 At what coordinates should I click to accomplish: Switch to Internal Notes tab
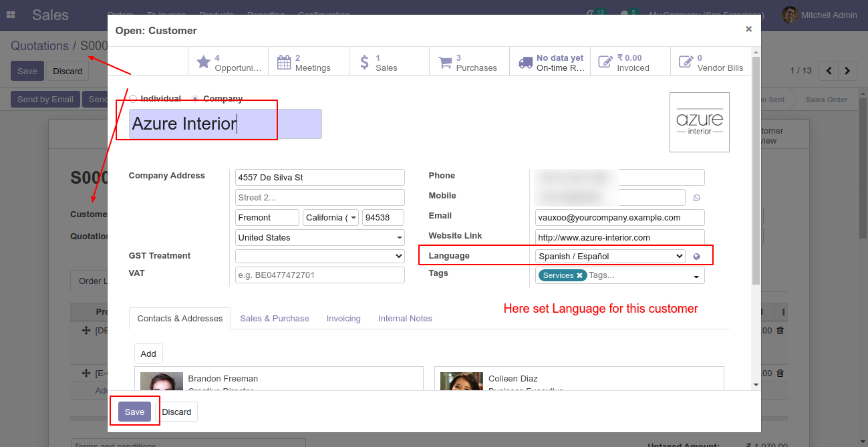coord(405,319)
